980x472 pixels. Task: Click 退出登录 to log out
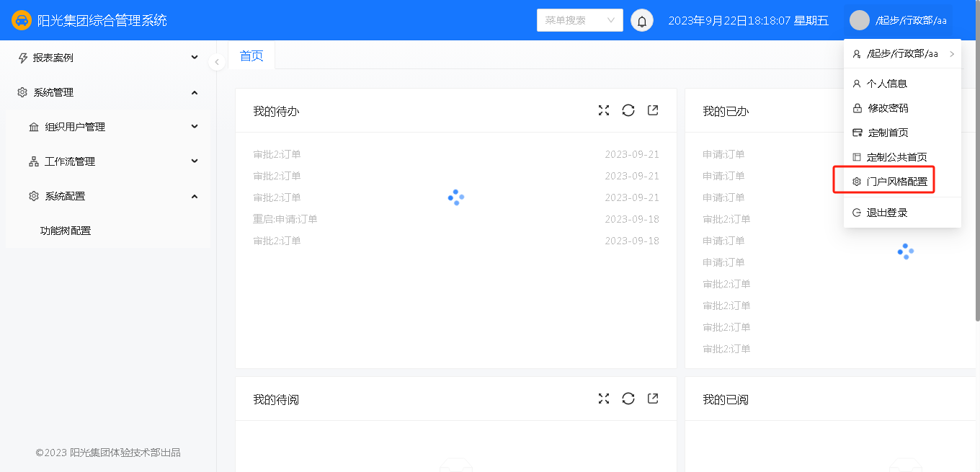pos(886,213)
